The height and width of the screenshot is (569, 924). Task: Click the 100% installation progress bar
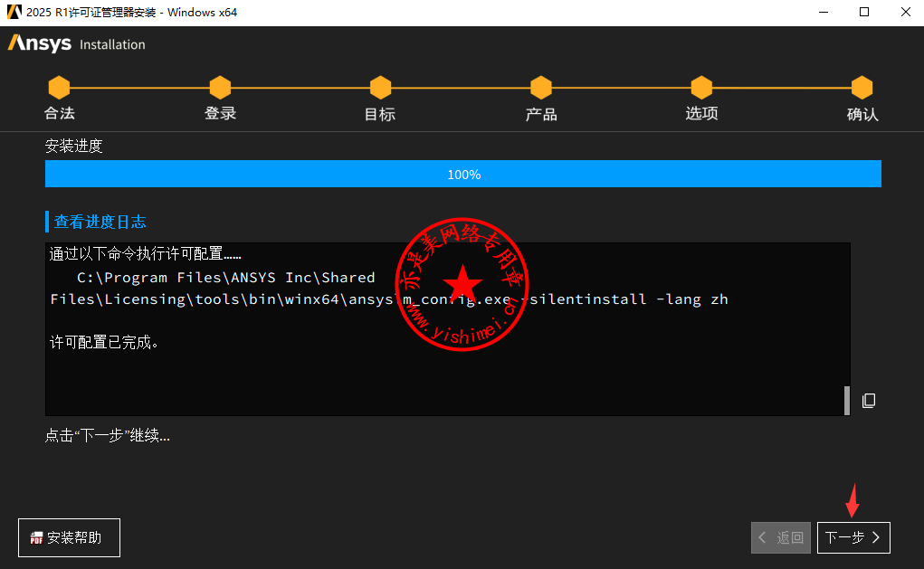(463, 174)
